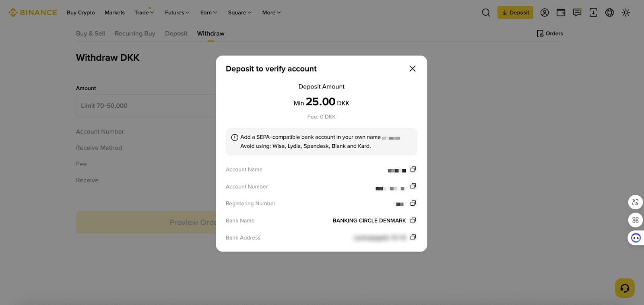Click the Orders icon link
Image resolution: width=644 pixels, height=305 pixels.
pyautogui.click(x=550, y=33)
